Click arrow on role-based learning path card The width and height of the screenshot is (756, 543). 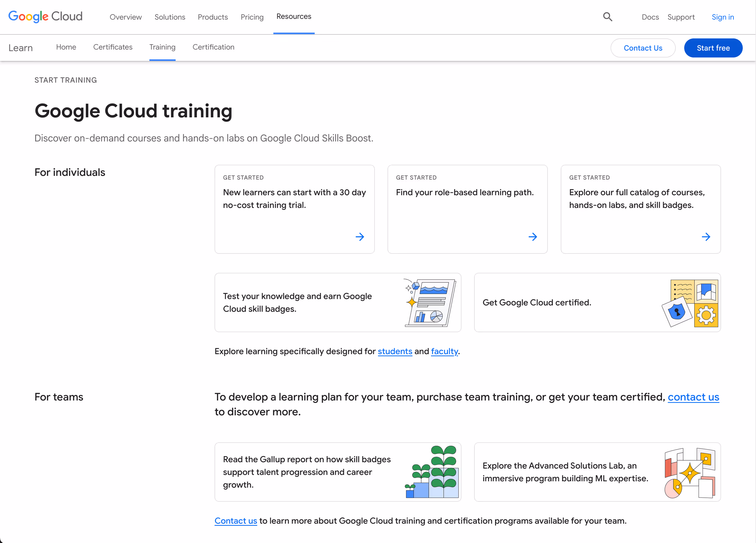click(533, 237)
